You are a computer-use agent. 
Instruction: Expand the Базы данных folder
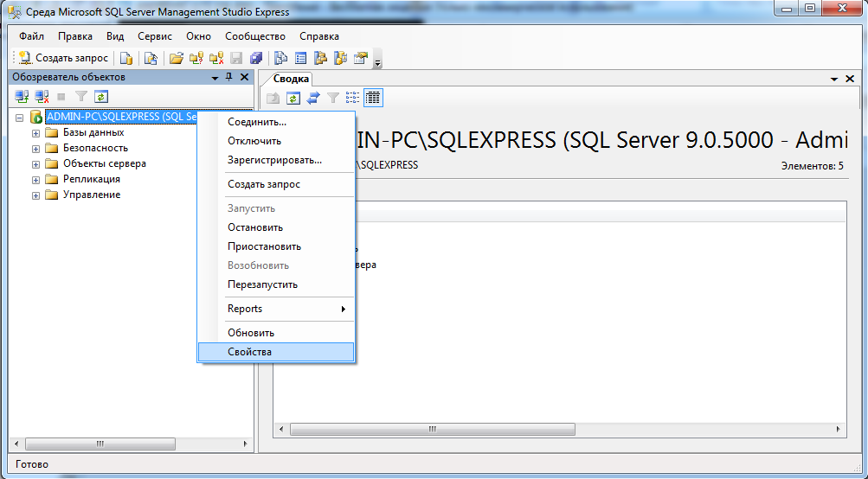pos(35,133)
